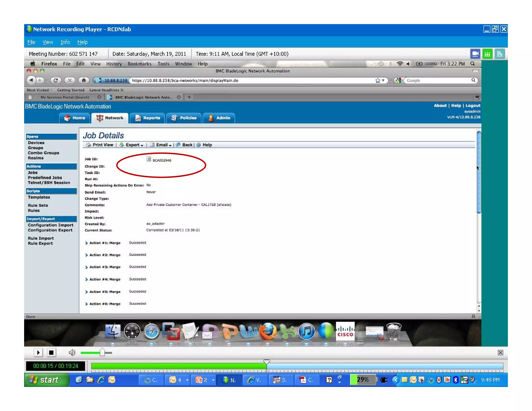532x411 pixels.
Task: Open Rule Export link
Action: click(40, 243)
